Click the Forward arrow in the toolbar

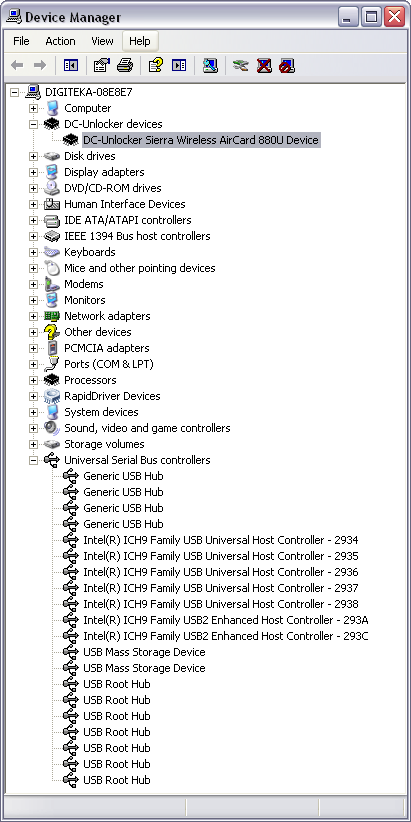click(x=40, y=66)
